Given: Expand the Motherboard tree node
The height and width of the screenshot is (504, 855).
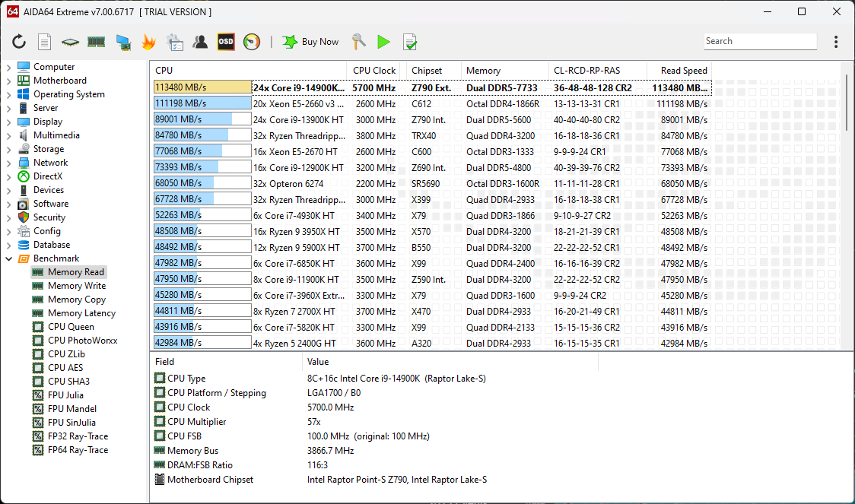Looking at the screenshot, I should [8, 81].
